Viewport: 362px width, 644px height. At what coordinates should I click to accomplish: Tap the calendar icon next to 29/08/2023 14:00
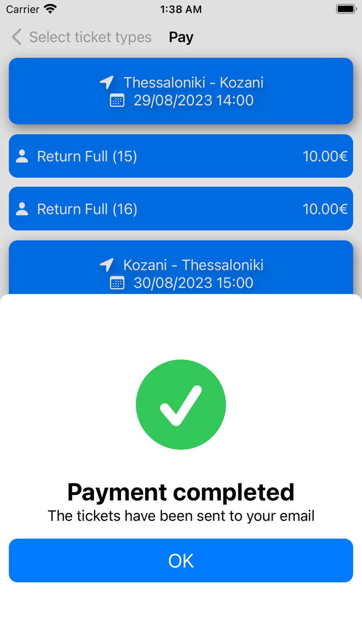(117, 100)
